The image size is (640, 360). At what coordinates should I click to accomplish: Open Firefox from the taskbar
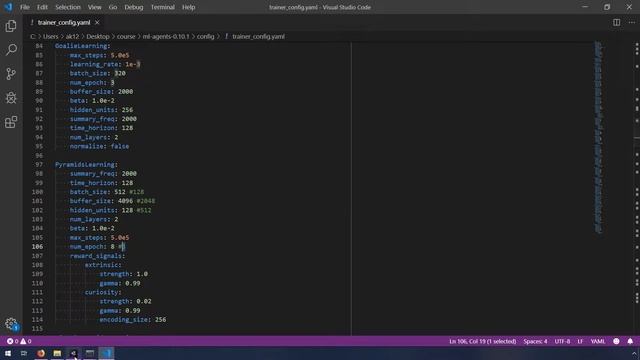[x=41, y=353]
